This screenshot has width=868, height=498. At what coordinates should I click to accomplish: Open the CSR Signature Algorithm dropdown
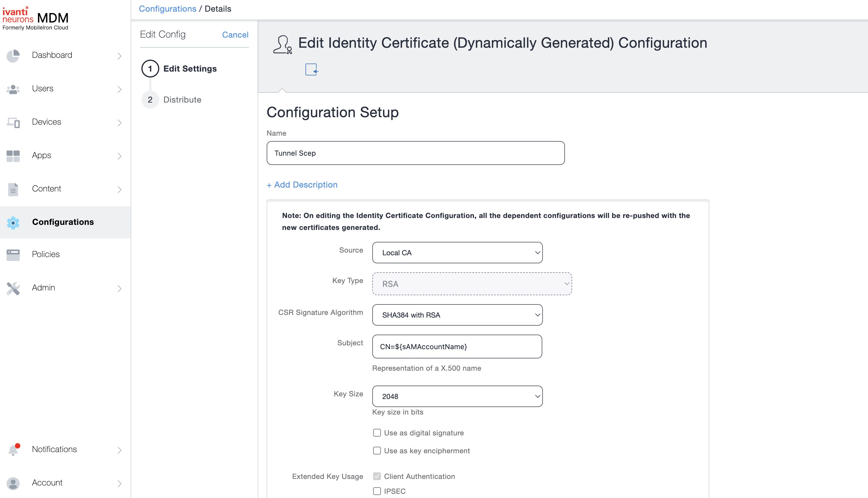[x=457, y=315]
